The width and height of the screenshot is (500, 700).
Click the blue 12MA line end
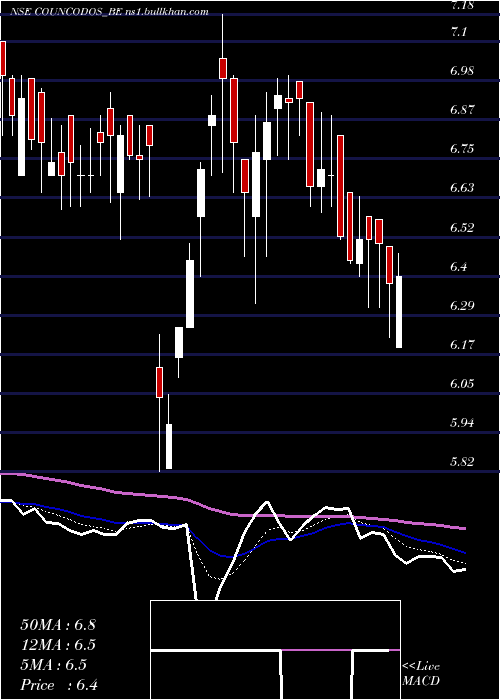(x=463, y=552)
